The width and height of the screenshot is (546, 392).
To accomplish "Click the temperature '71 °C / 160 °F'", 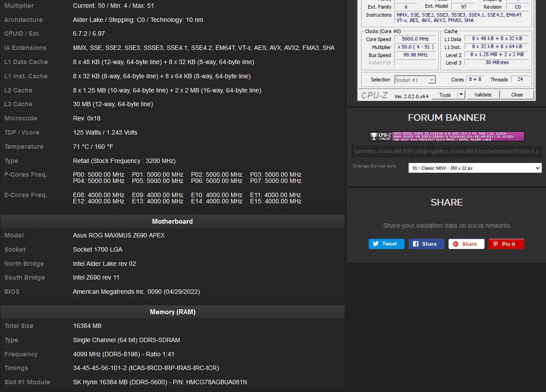I will [93, 146].
